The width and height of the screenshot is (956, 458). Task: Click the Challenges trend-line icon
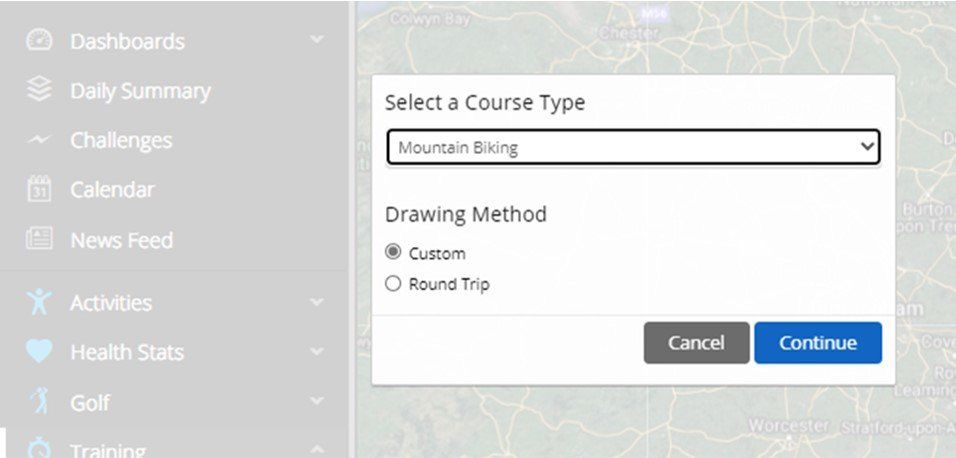pyautogui.click(x=38, y=141)
